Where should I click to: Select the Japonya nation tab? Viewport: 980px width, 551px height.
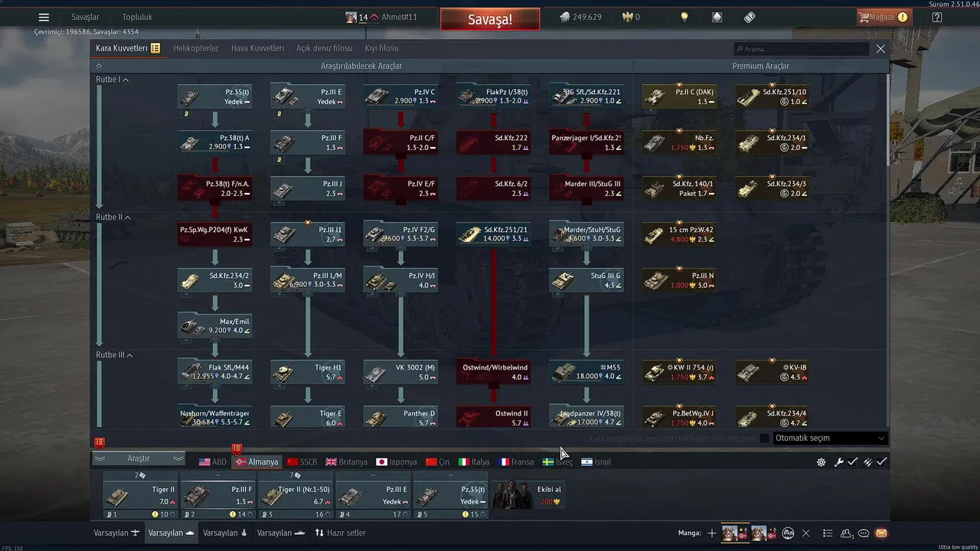click(397, 462)
